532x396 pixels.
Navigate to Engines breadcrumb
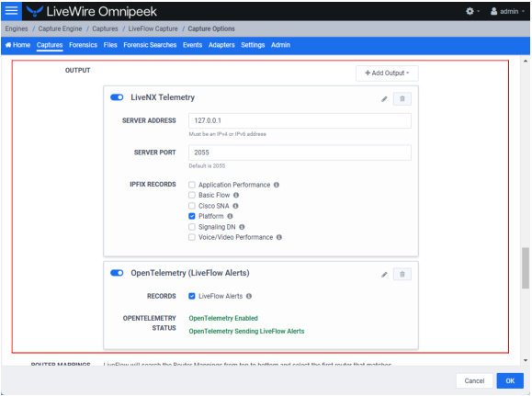pos(17,28)
